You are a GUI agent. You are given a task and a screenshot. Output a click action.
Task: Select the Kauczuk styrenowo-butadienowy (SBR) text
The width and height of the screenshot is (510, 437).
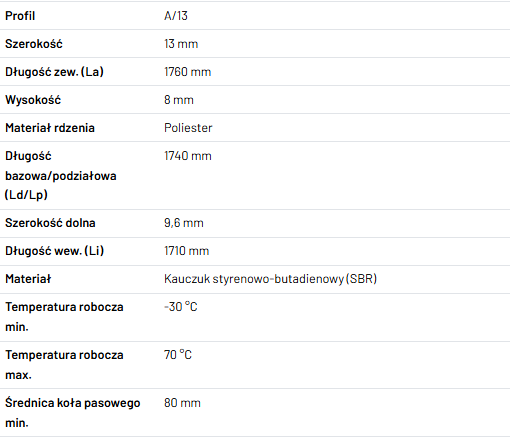click(270, 279)
